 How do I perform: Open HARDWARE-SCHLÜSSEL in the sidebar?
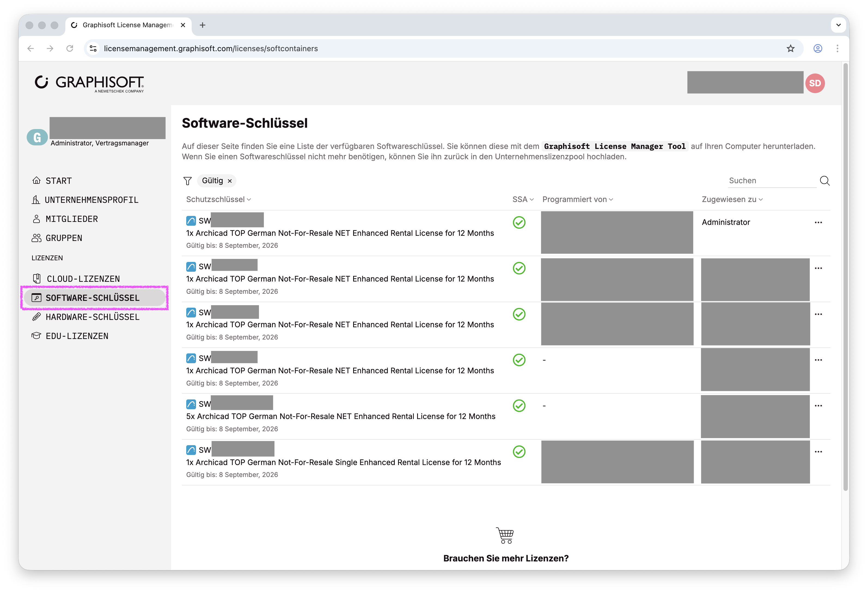(x=85, y=317)
